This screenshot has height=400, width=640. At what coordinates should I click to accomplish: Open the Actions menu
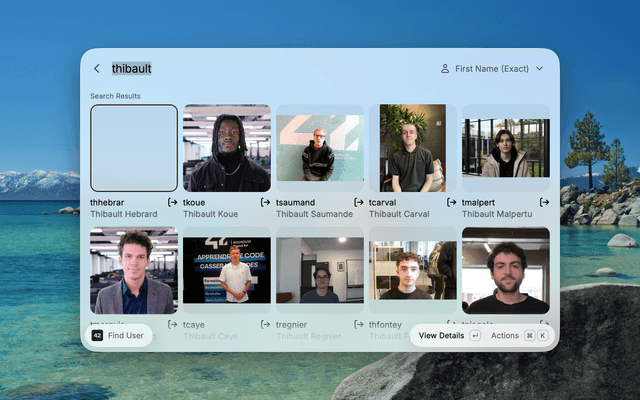click(504, 336)
